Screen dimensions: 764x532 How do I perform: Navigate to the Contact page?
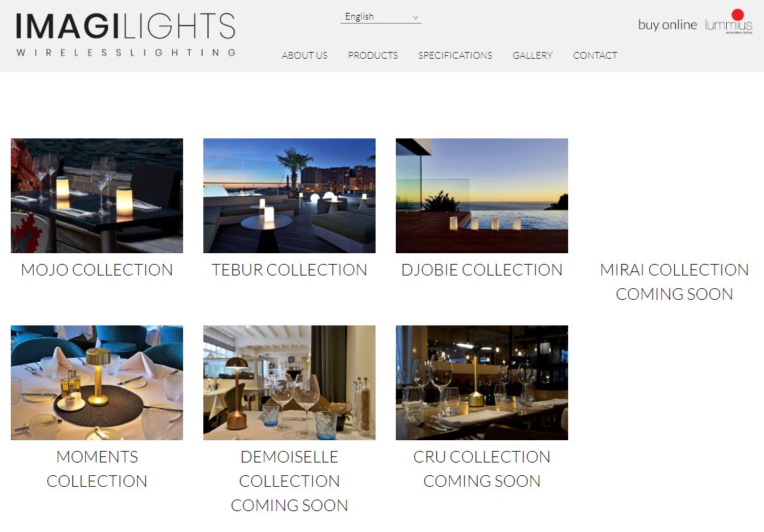(x=595, y=55)
